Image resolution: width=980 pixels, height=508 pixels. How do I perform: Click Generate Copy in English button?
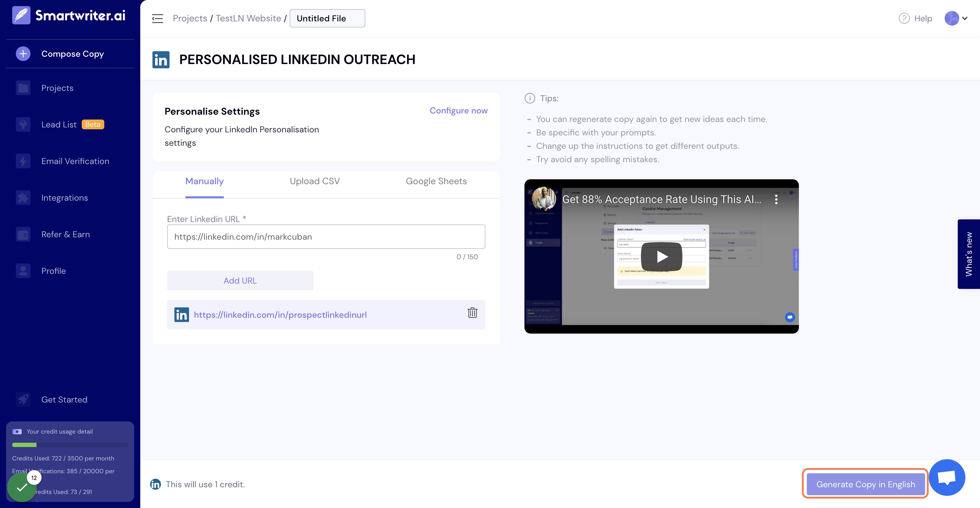pyautogui.click(x=865, y=484)
